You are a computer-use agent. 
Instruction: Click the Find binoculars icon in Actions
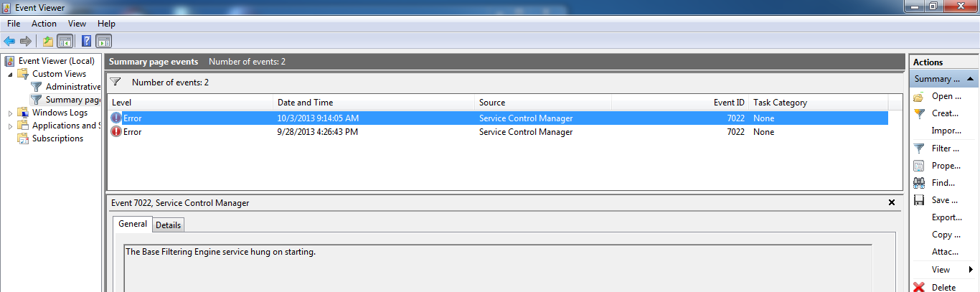(x=919, y=183)
